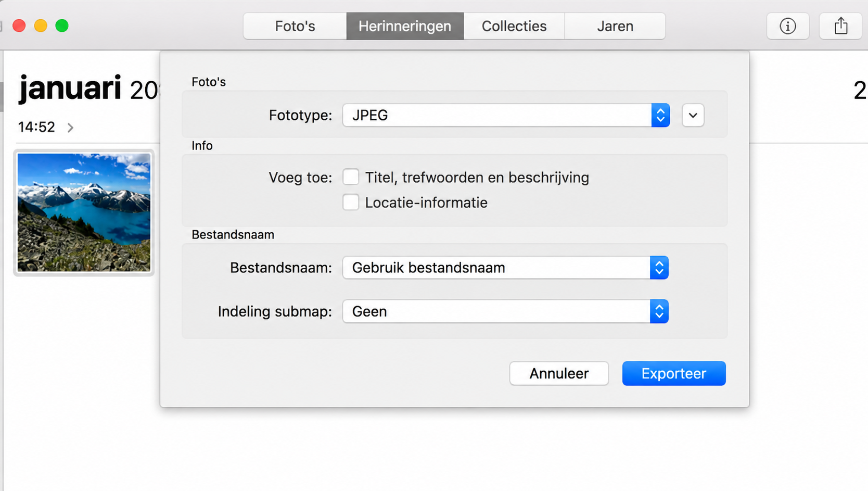Image resolution: width=868 pixels, height=491 pixels.
Task: Switch to the Collecties tab
Action: coord(514,26)
